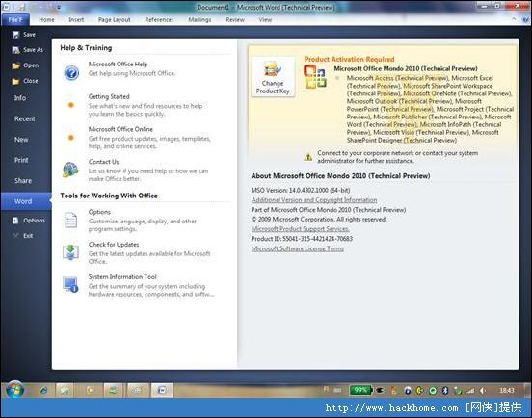Open the References tab
Image resolution: width=532 pixels, height=418 pixels.
click(159, 19)
